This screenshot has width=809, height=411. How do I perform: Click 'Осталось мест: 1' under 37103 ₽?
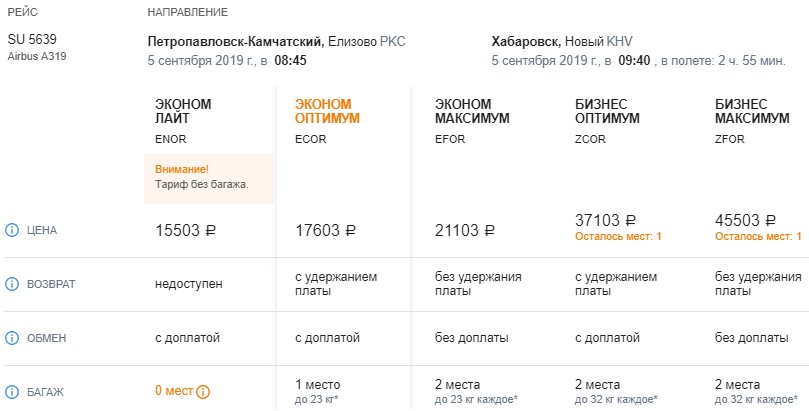617,237
